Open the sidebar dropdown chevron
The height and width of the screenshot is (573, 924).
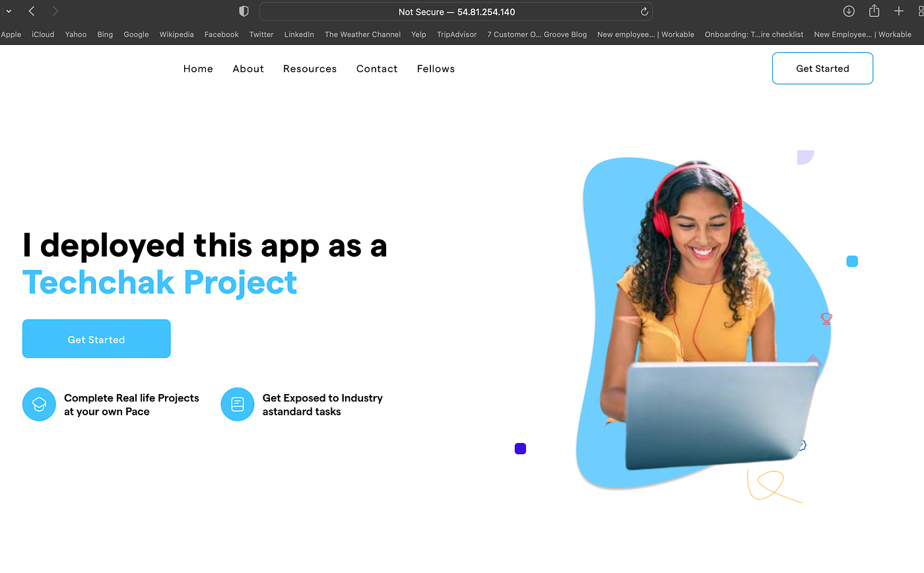(x=9, y=11)
